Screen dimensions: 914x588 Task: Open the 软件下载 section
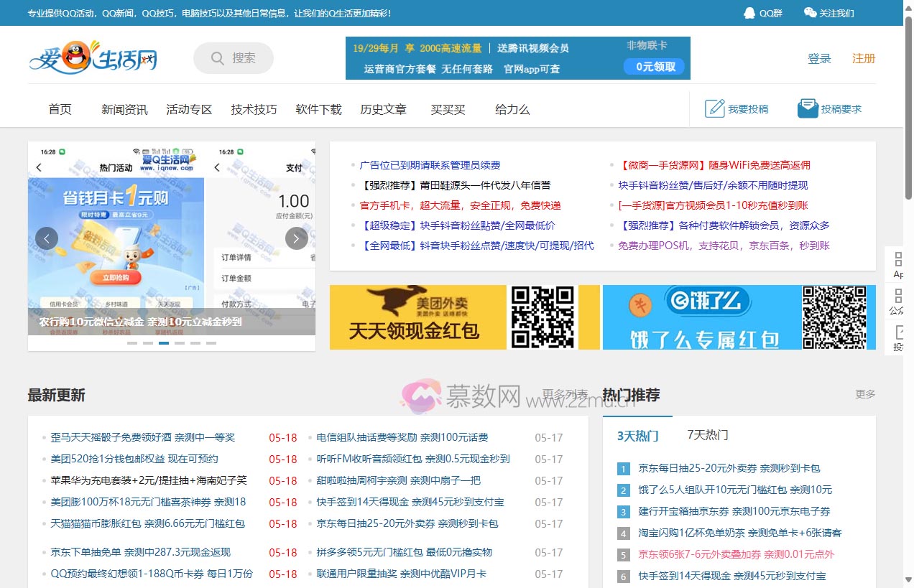point(318,109)
